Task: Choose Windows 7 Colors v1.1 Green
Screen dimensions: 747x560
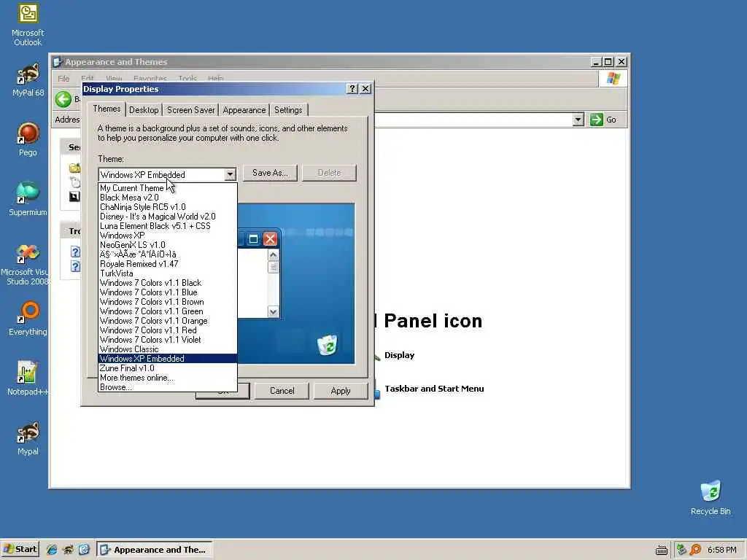Action: [x=168, y=311]
